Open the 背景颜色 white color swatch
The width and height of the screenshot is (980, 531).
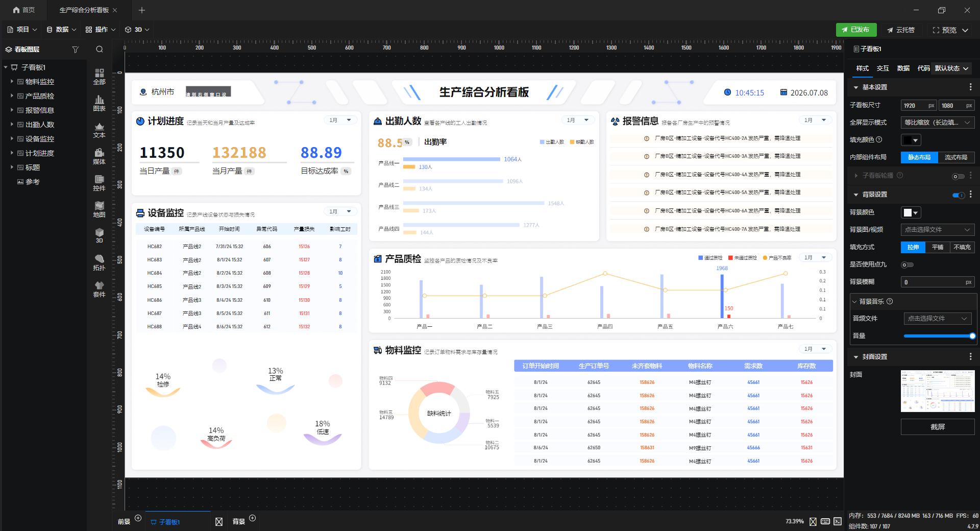tap(911, 212)
